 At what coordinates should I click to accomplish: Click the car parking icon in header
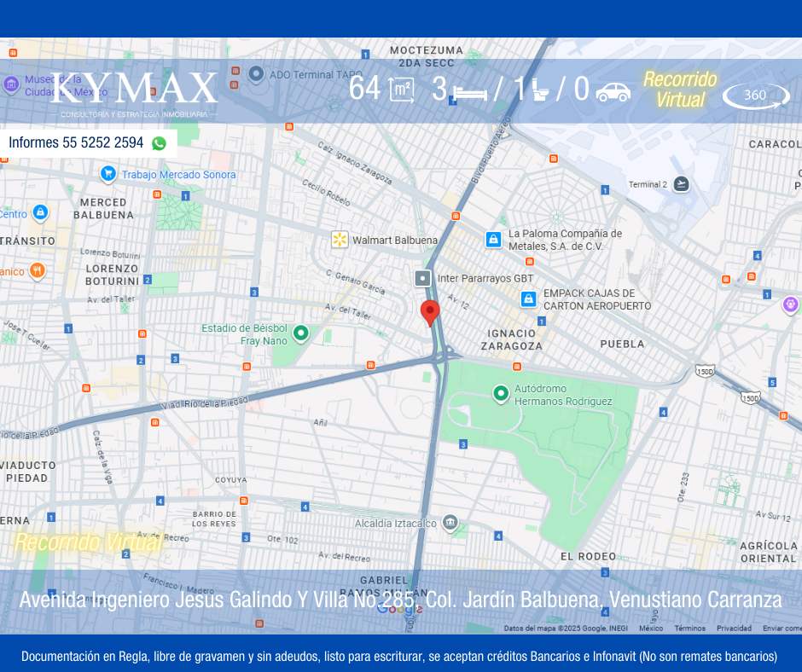click(613, 91)
